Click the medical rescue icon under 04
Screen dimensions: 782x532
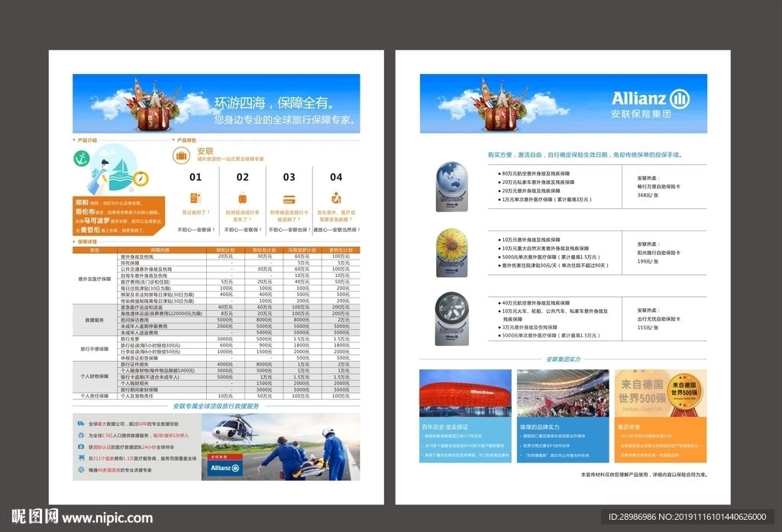coord(336,198)
